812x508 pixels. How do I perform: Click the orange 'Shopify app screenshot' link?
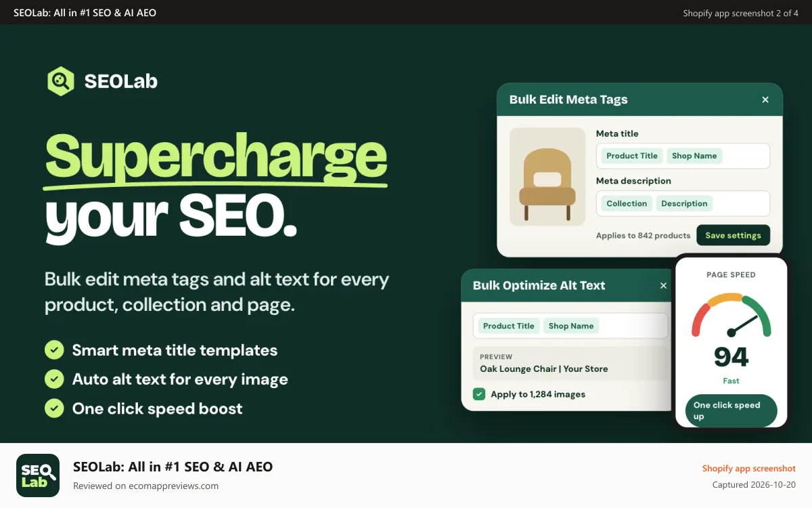[749, 469]
